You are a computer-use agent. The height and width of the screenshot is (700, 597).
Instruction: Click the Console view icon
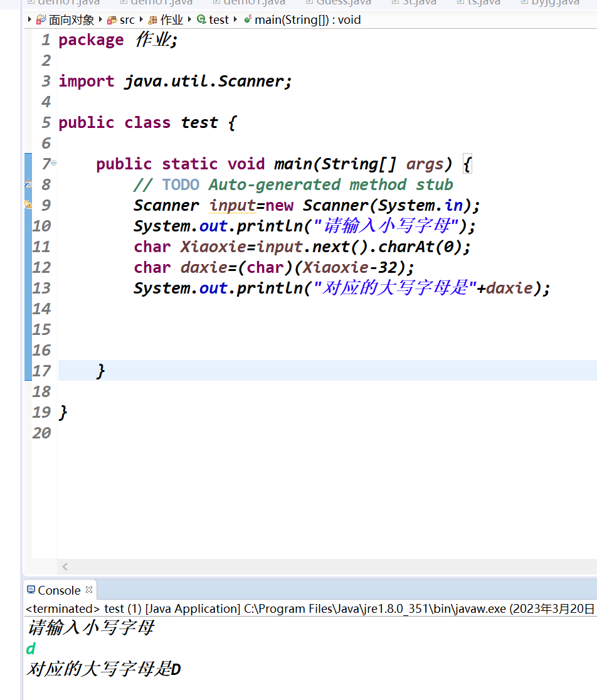pyautogui.click(x=31, y=590)
